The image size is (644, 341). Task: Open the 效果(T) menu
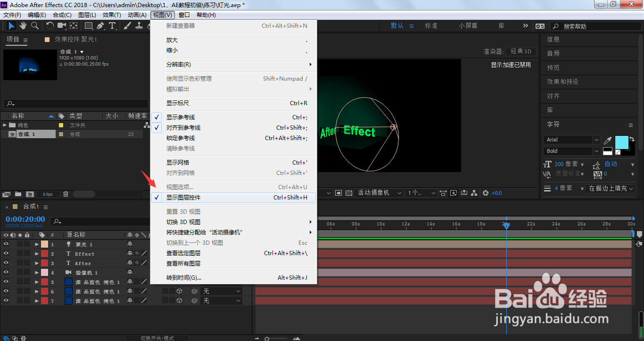[x=112, y=15]
